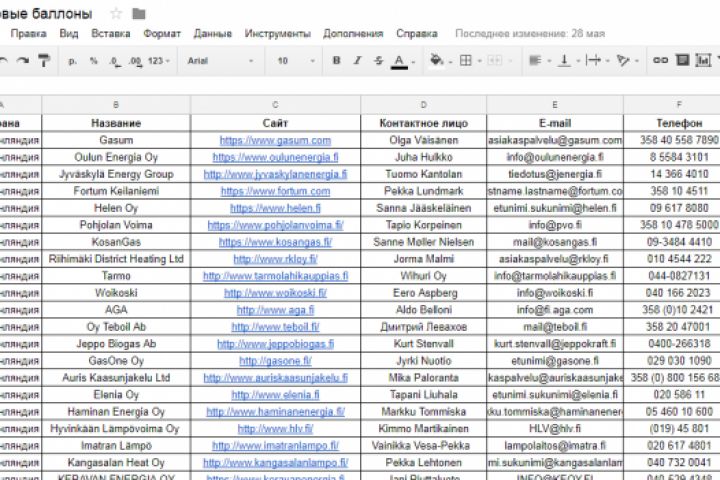Open the Формат menu
Screen dimensions: 720x480
click(162, 34)
